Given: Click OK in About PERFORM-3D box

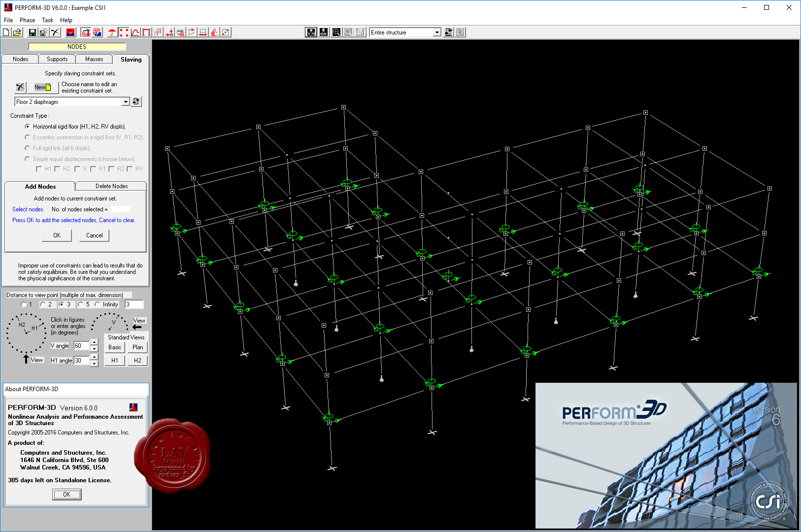Looking at the screenshot, I should tap(67, 495).
